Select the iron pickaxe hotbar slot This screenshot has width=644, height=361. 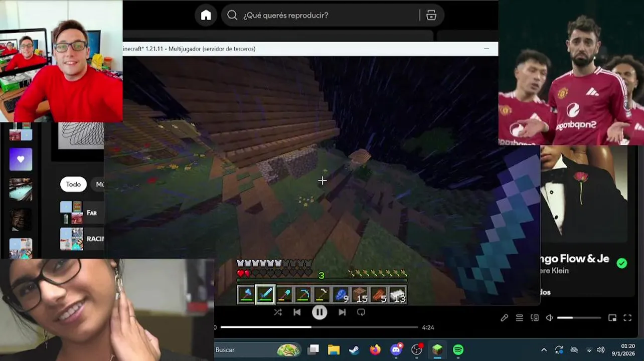(x=322, y=295)
